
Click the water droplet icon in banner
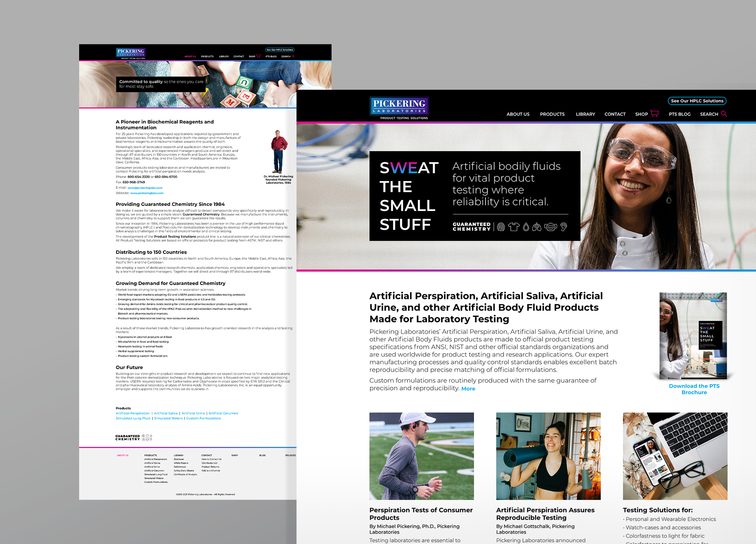(x=526, y=227)
